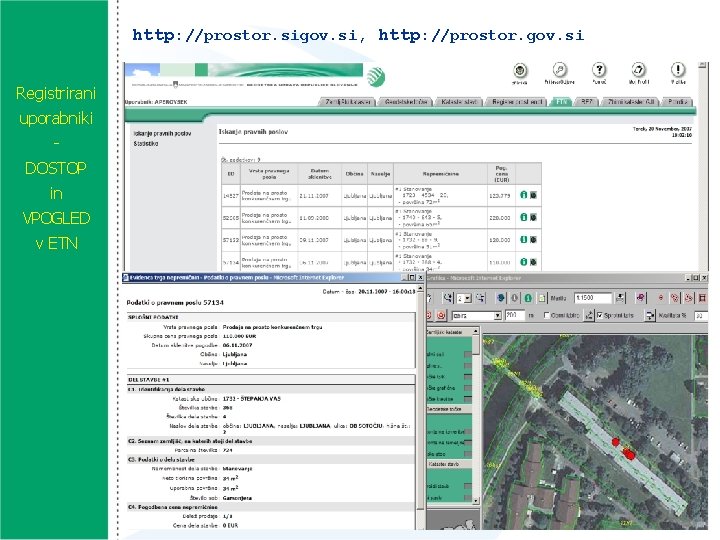Toggle third layer checkbox in Zemljiški kataster list
Screen dimensions: 720x540
click(467, 377)
